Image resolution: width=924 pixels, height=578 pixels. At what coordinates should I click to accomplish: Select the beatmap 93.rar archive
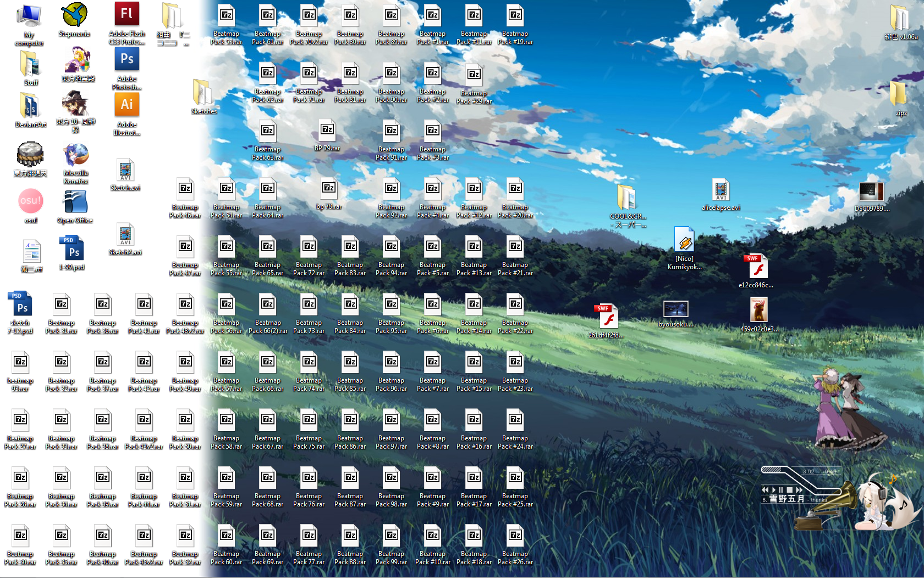[20, 372]
